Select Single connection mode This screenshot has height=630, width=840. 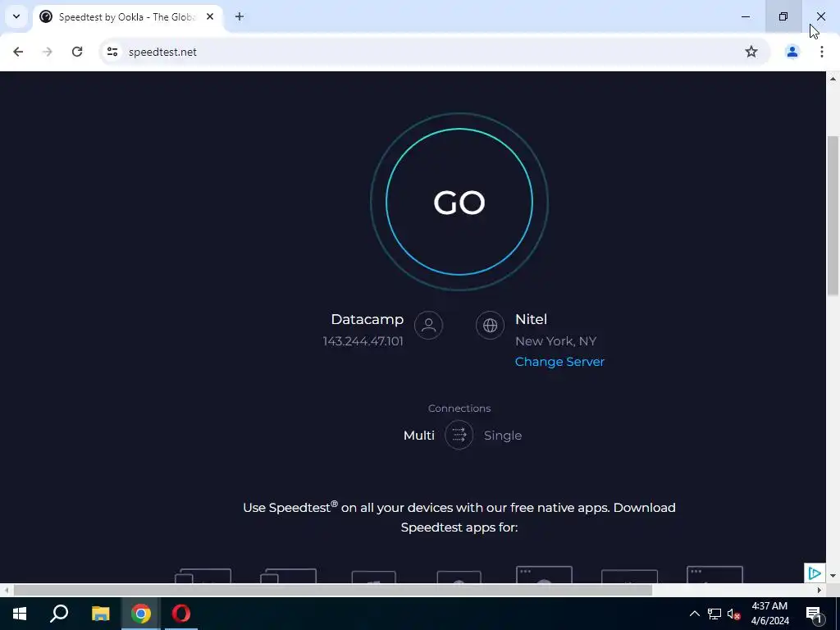(503, 436)
